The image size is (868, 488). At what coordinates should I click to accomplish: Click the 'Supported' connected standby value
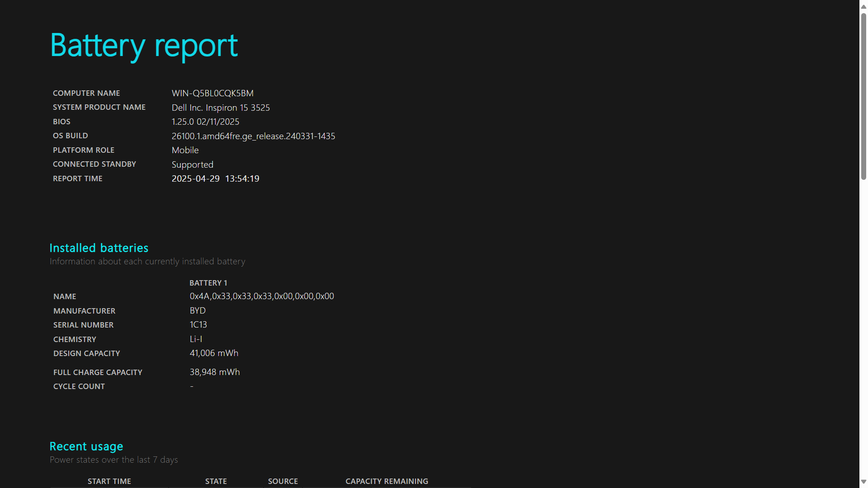[x=192, y=164]
